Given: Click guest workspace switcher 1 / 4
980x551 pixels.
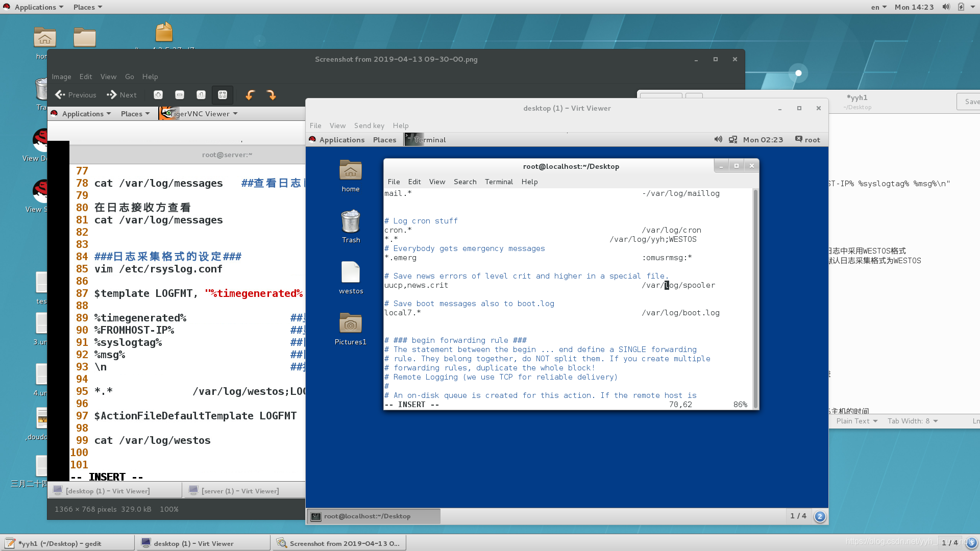Looking at the screenshot, I should (x=798, y=516).
